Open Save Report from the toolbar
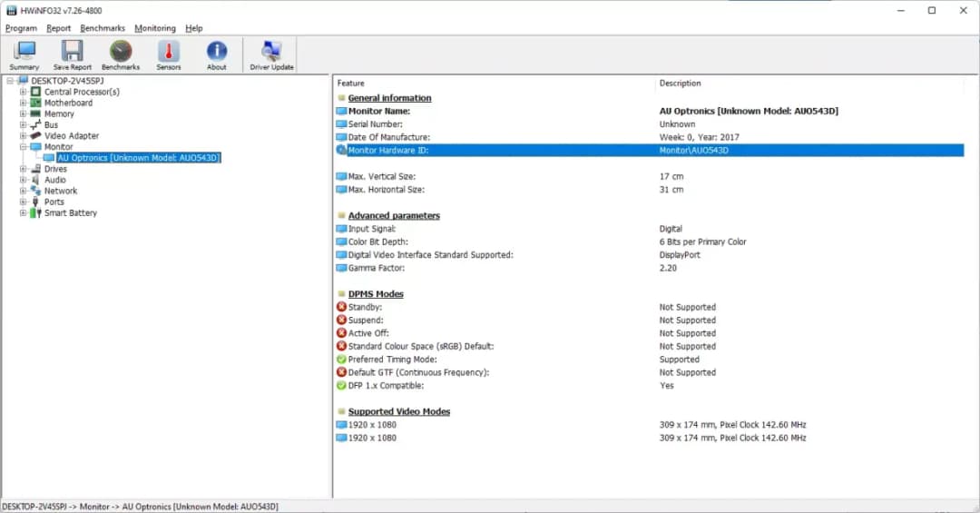This screenshot has height=513, width=980. coord(73,54)
